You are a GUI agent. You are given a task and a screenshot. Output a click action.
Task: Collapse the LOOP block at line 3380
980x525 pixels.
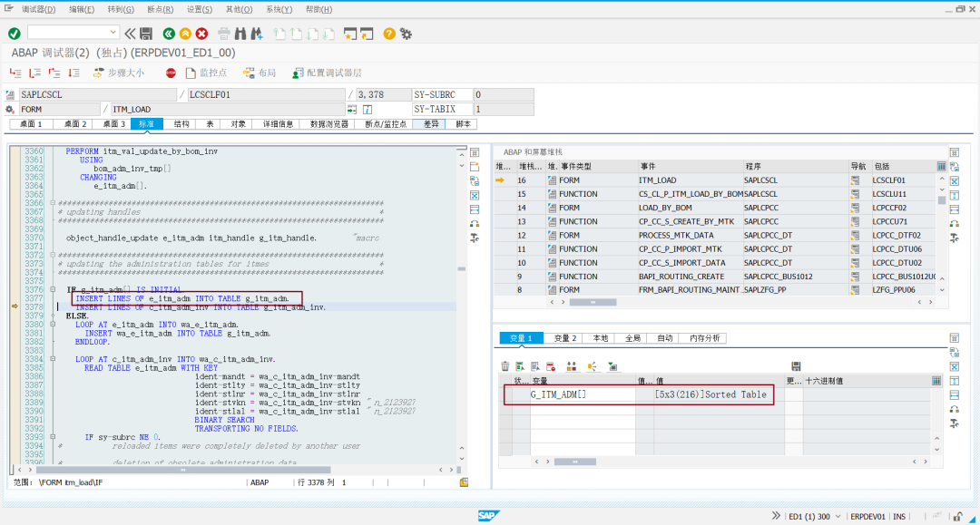tap(53, 325)
